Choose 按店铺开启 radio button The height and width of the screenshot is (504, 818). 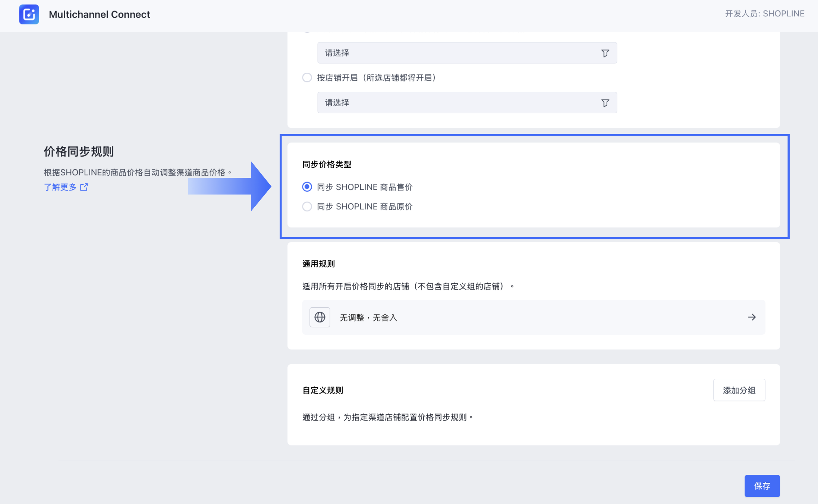307,78
